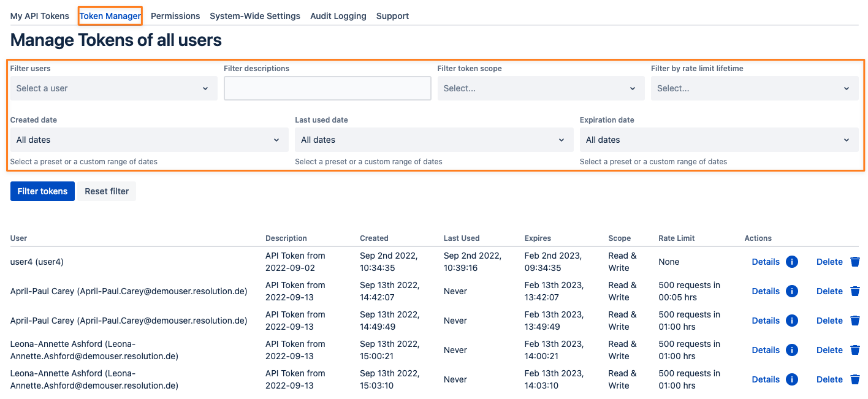This screenshot has height=399, width=868.
Task: Click trash icon for user4 token
Action: coord(855,262)
